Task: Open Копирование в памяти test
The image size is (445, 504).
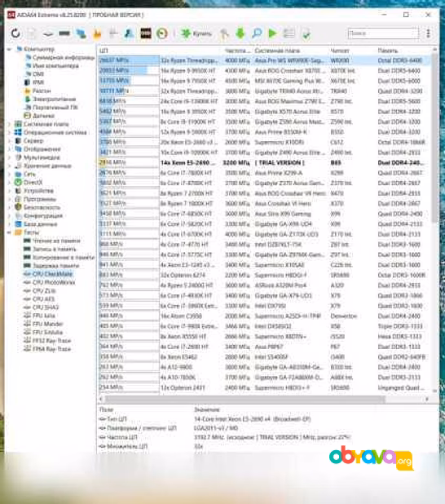Action: click(64, 258)
